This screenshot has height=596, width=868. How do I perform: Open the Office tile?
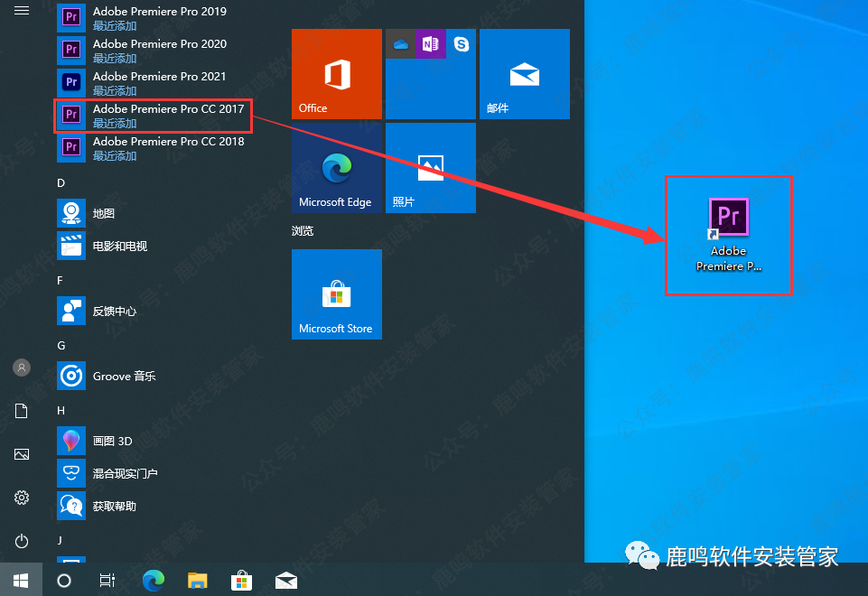(x=337, y=74)
